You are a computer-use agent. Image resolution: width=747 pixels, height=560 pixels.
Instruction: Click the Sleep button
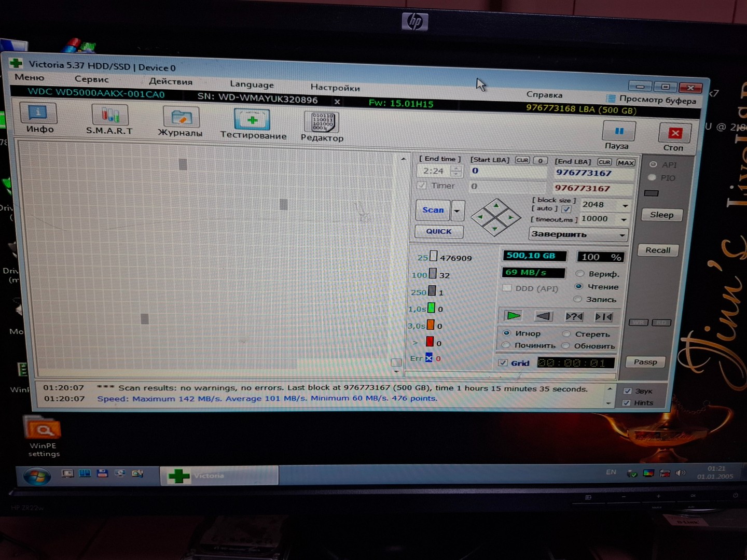[x=661, y=215]
